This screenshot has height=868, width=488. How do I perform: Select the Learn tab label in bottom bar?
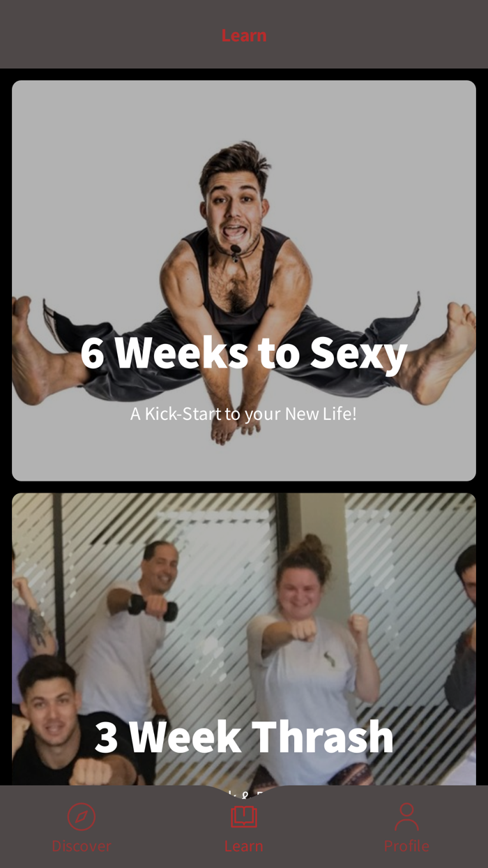tap(244, 846)
